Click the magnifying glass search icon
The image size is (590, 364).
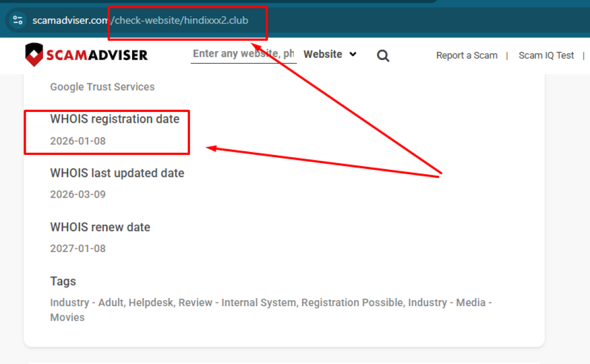382,56
